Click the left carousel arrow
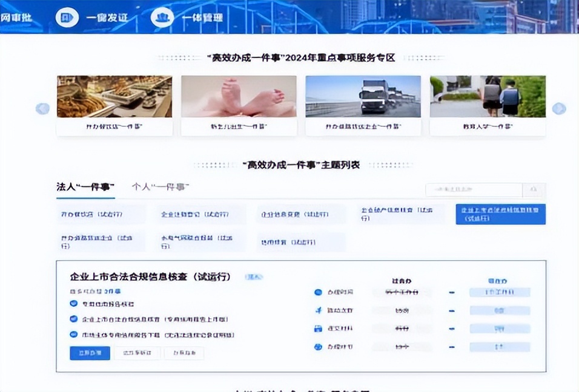Viewport: 579px width, 392px height. pyautogui.click(x=42, y=109)
